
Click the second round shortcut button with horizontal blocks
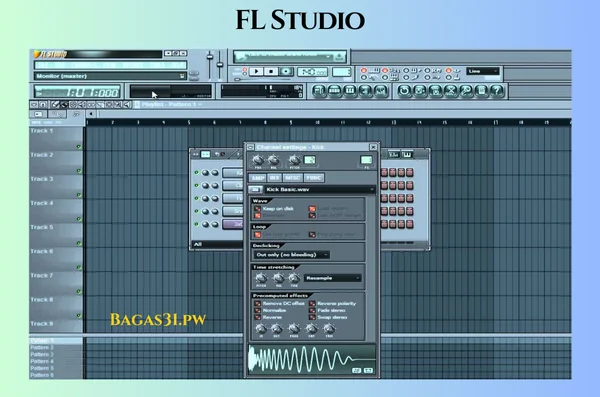coord(334,91)
